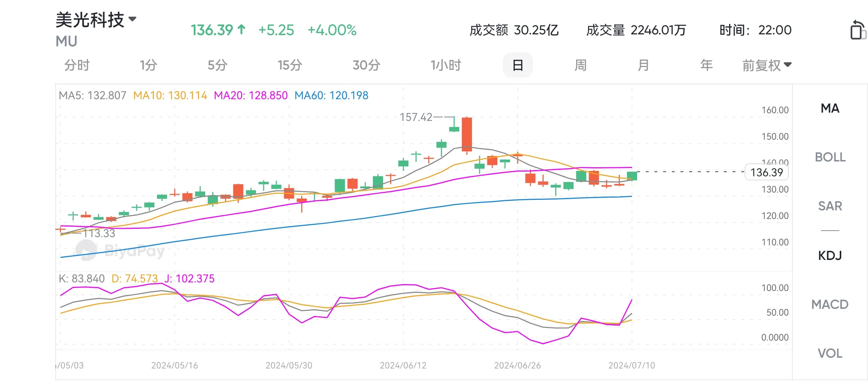Open the 美光科技 stock selector dropdown
Viewport: 868px width, 391px height.
point(96,20)
